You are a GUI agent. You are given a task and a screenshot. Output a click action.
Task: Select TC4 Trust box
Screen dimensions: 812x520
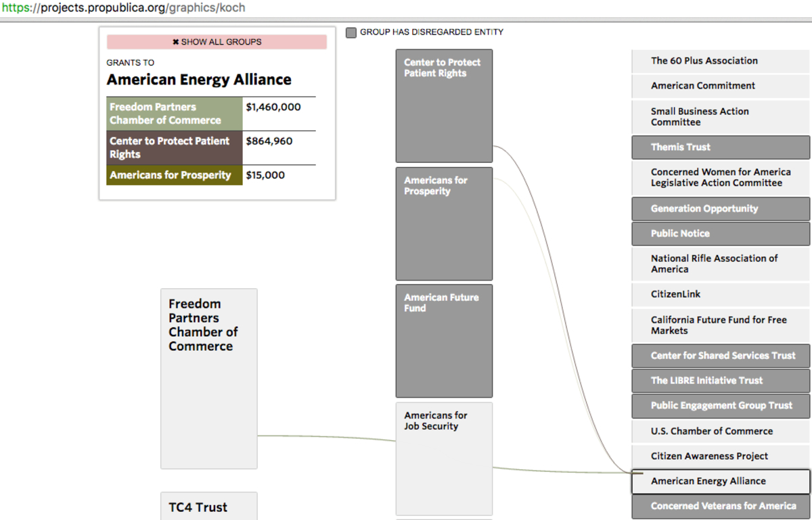208,507
